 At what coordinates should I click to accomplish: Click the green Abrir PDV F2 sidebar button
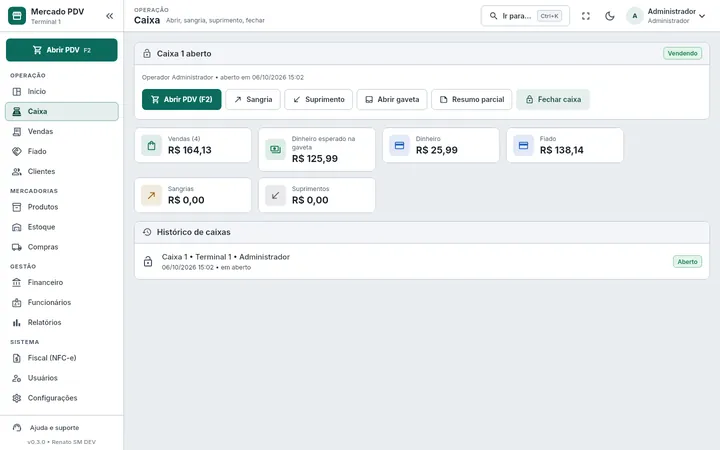coord(62,50)
